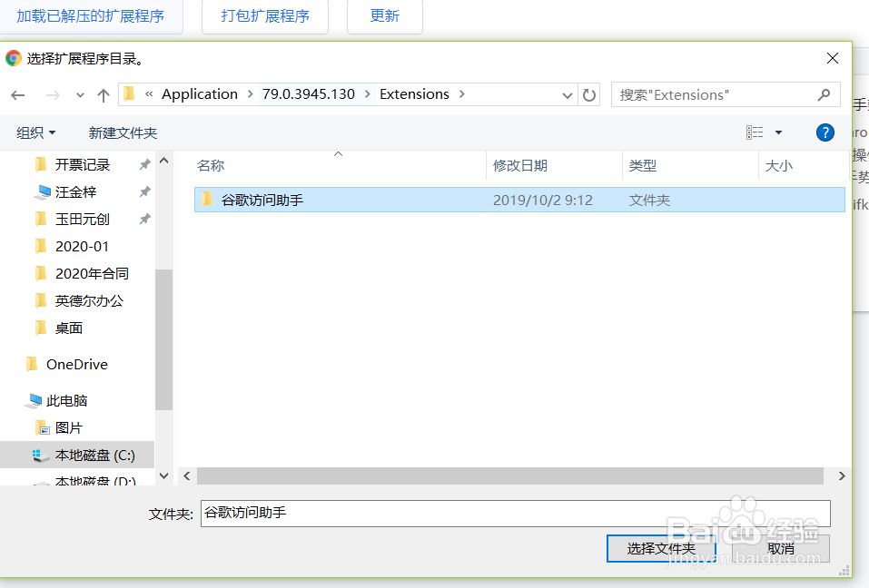This screenshot has width=869, height=588.
Task: Go up one folder level
Action: point(104,94)
